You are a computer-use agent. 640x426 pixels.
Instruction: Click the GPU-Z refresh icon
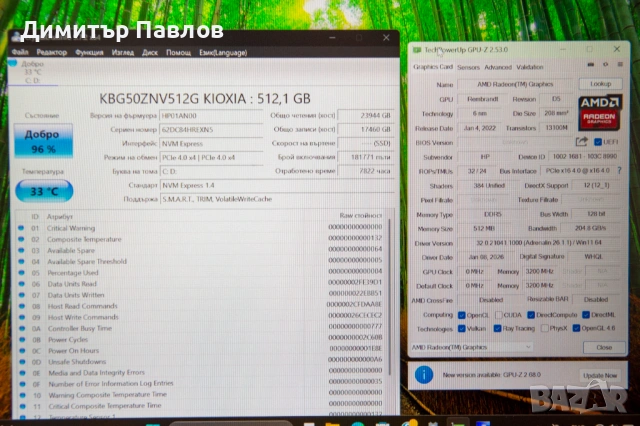click(605, 64)
